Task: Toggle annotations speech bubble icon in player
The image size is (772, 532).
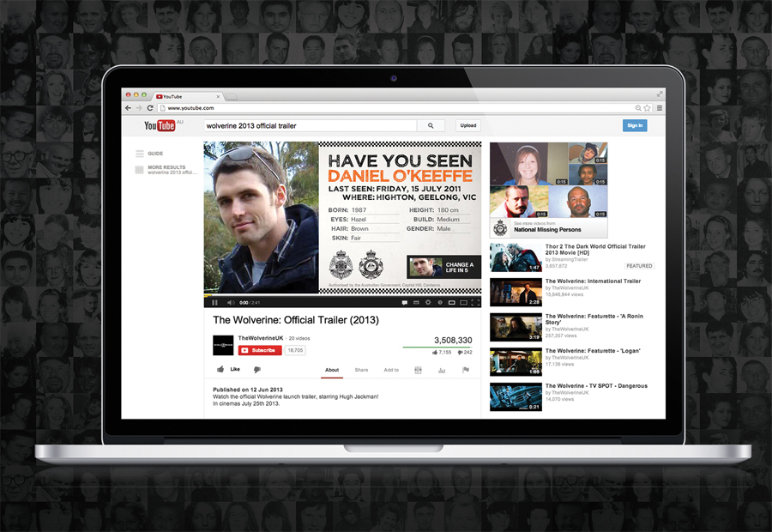Action: point(405,302)
